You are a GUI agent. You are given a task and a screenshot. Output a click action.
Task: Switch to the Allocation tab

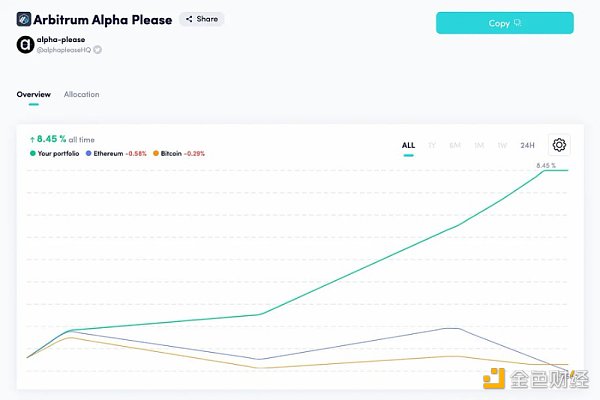82,95
